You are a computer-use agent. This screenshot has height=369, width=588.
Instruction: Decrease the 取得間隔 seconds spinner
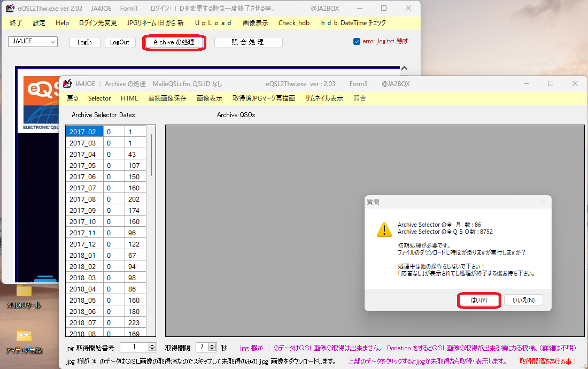click(x=212, y=350)
